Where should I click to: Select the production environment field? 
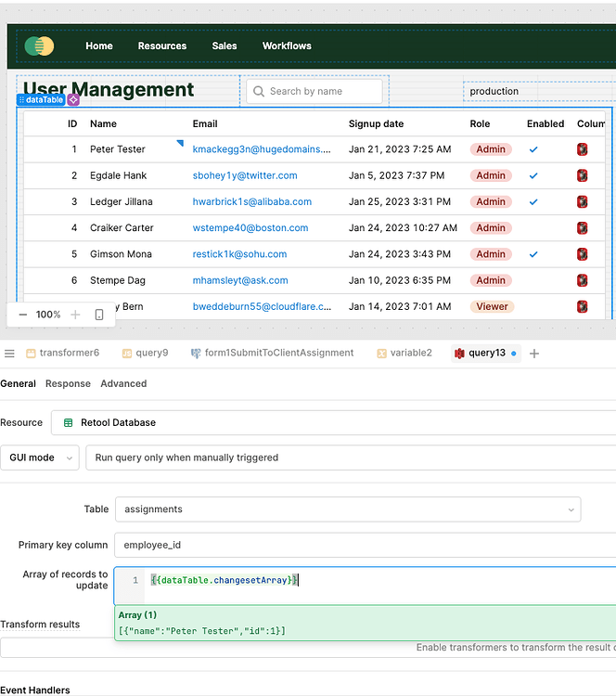click(x=539, y=91)
